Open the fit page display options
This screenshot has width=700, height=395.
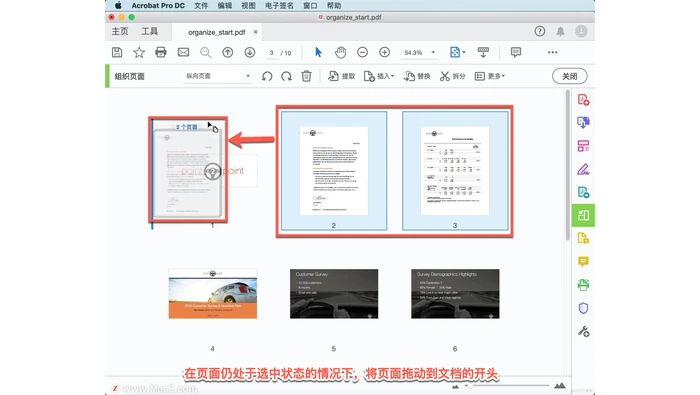point(457,52)
